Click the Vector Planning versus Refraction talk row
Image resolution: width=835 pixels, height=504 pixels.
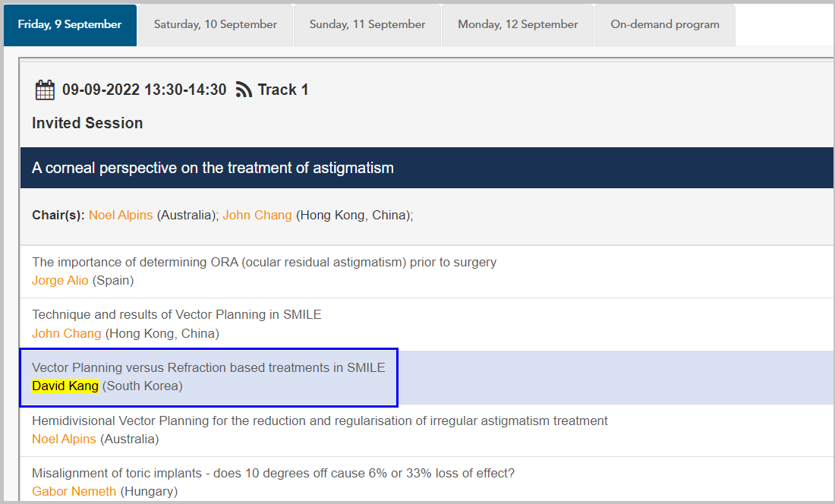click(208, 368)
